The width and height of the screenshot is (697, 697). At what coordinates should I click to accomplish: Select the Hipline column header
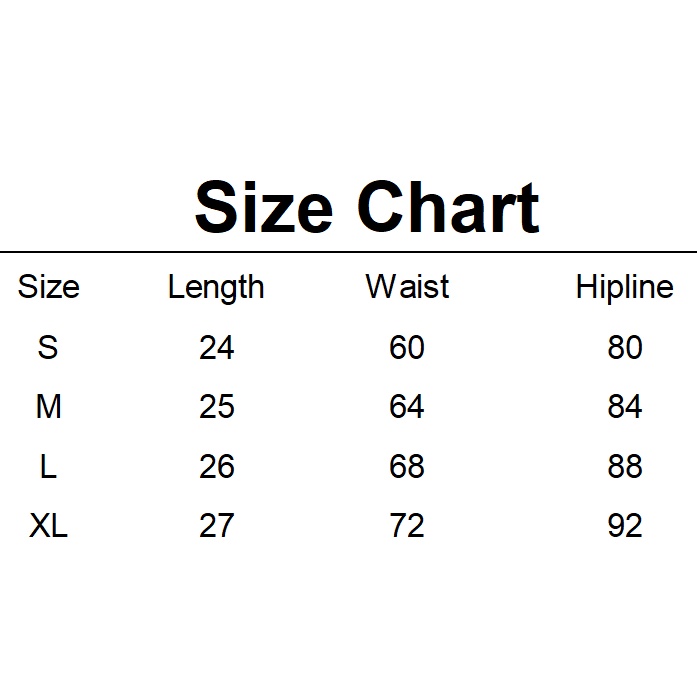point(625,288)
